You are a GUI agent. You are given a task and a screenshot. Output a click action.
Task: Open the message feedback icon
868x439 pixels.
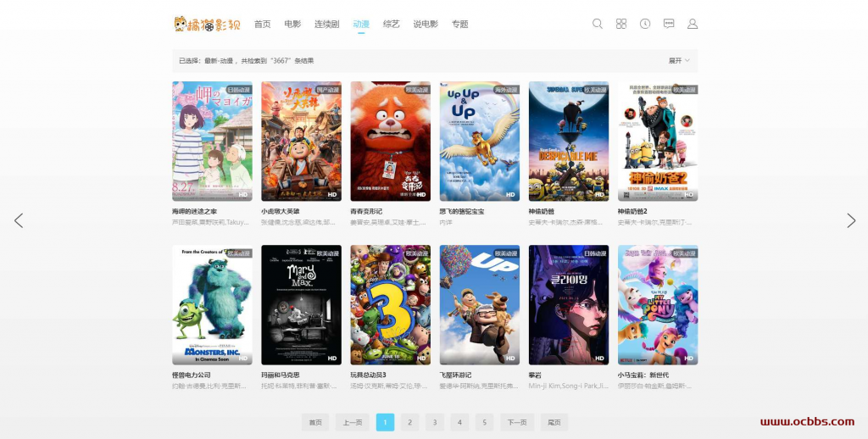[x=669, y=24]
